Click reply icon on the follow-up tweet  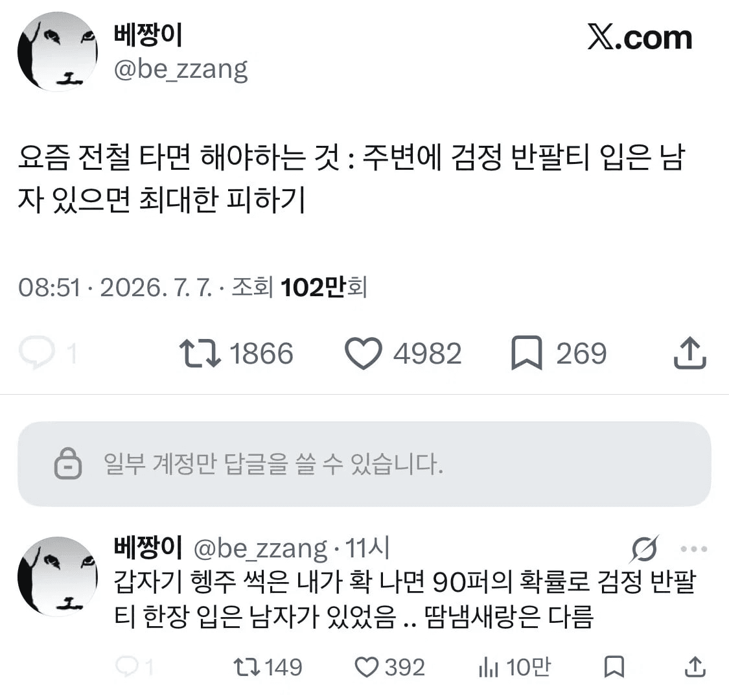[x=127, y=666]
